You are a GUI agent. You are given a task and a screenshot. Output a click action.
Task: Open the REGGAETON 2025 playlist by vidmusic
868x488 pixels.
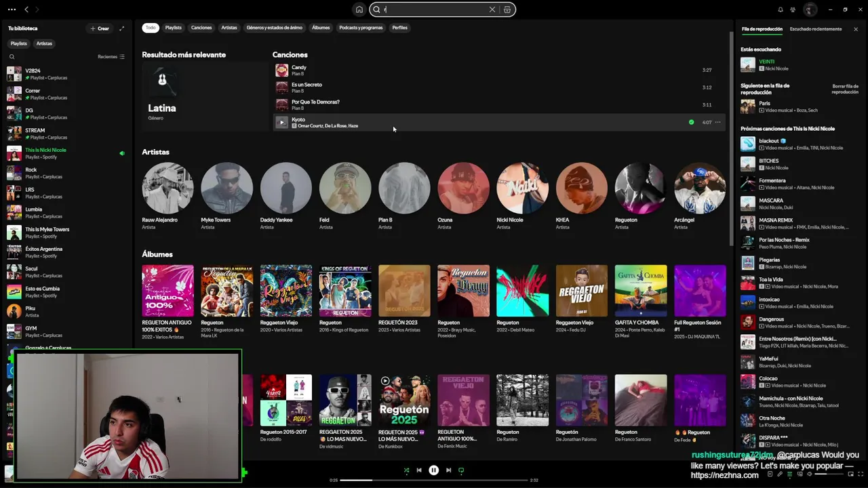point(345,411)
